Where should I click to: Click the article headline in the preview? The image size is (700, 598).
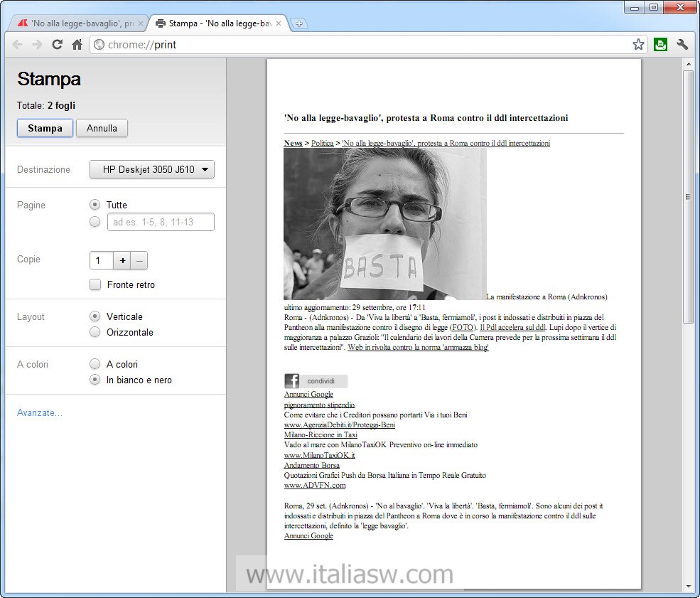pyautogui.click(x=426, y=118)
